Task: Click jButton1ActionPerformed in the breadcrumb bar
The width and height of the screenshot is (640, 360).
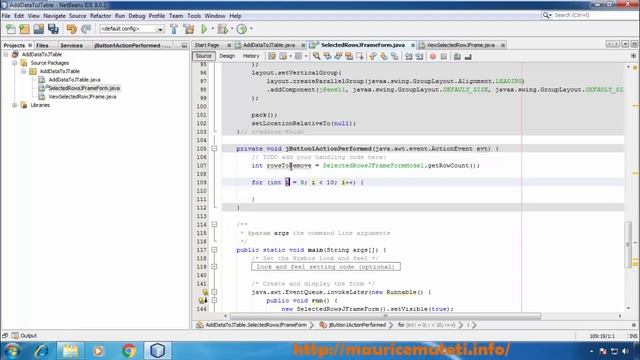Action: [357, 325]
